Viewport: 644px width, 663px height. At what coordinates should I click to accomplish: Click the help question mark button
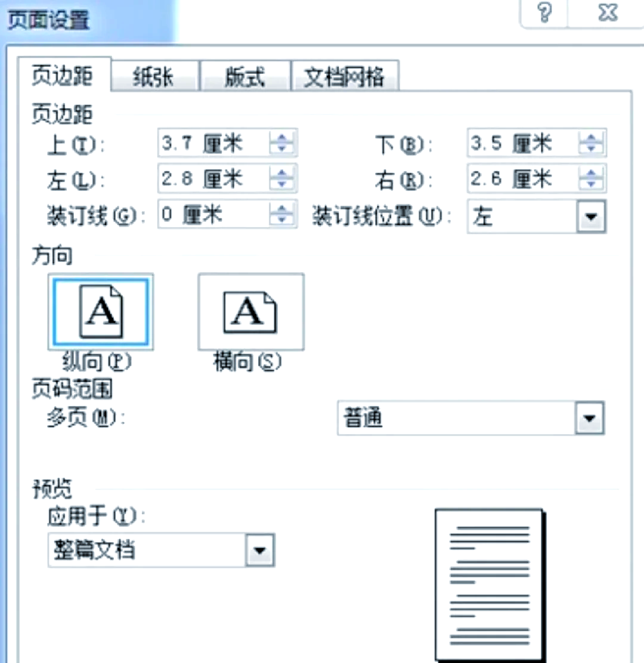point(544,13)
